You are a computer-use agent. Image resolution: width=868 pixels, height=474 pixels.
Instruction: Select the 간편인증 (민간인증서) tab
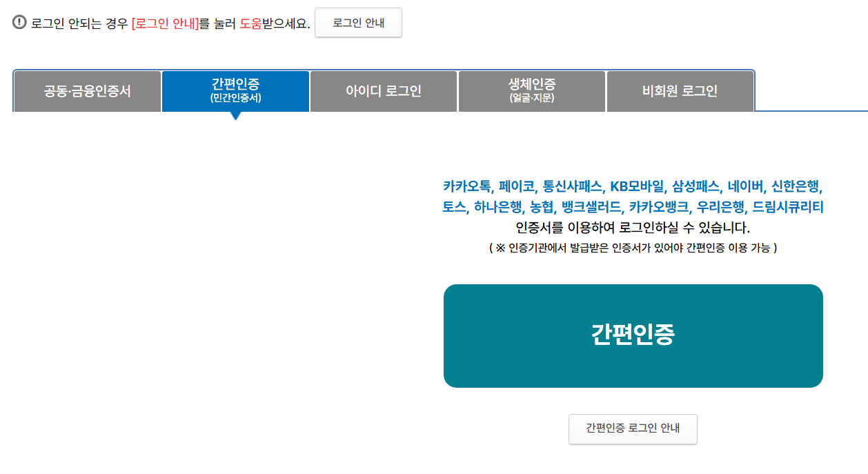(236, 91)
